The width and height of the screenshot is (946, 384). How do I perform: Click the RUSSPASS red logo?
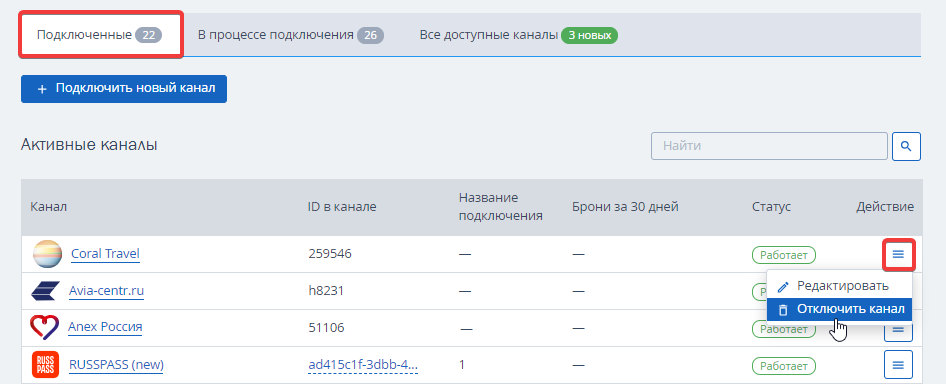[x=46, y=365]
